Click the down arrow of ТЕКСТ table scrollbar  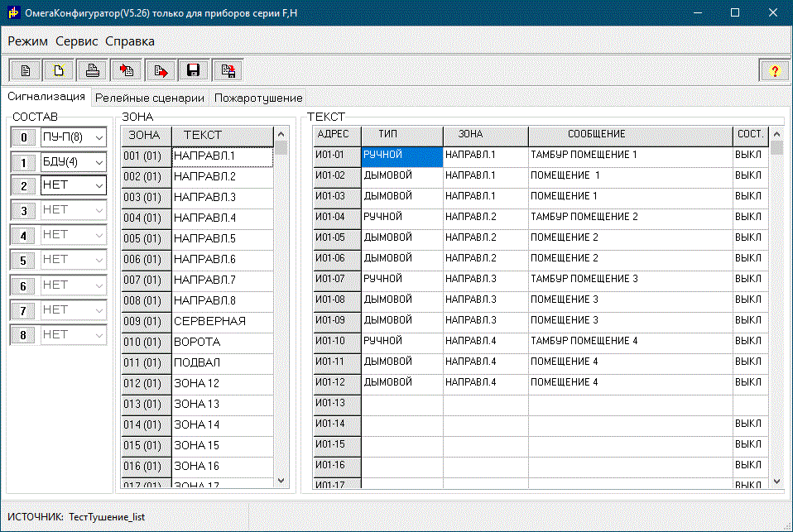coord(776,482)
